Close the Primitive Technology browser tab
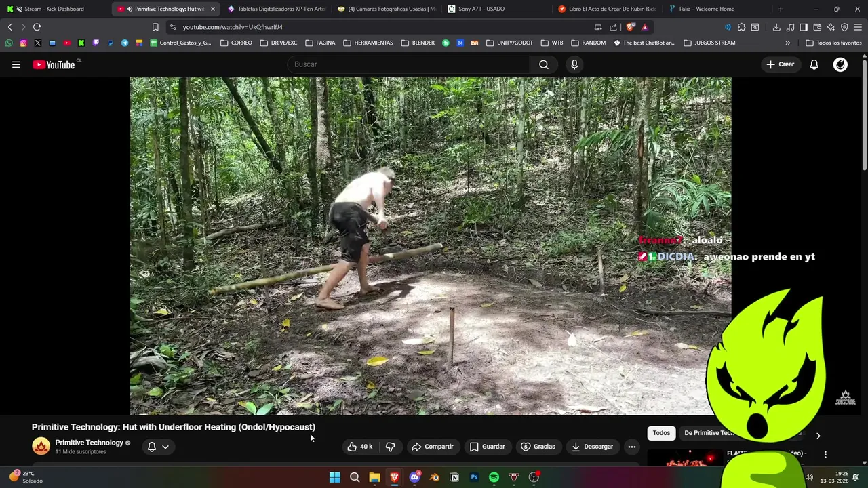 point(212,9)
